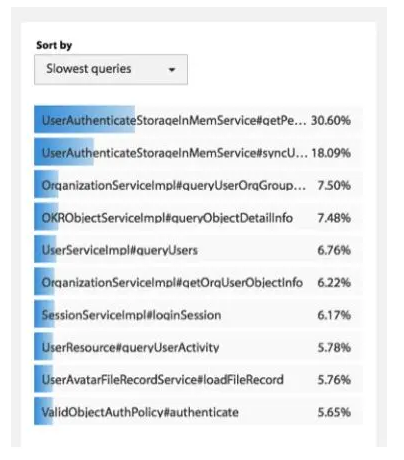Open UserAvatarFileRecordService#loadFileRecord entry

(x=198, y=379)
